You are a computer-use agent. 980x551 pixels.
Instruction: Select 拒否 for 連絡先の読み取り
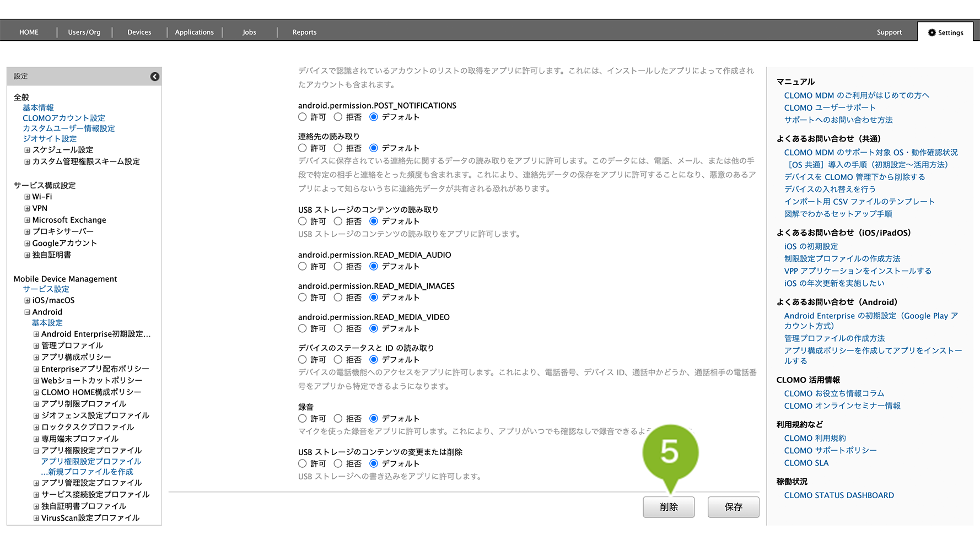[x=338, y=148]
